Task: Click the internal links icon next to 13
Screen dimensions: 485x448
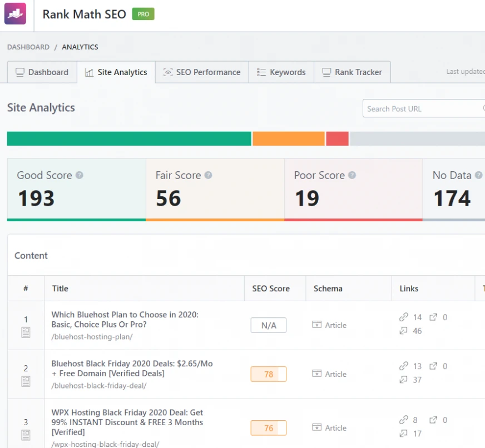Action: tap(403, 366)
